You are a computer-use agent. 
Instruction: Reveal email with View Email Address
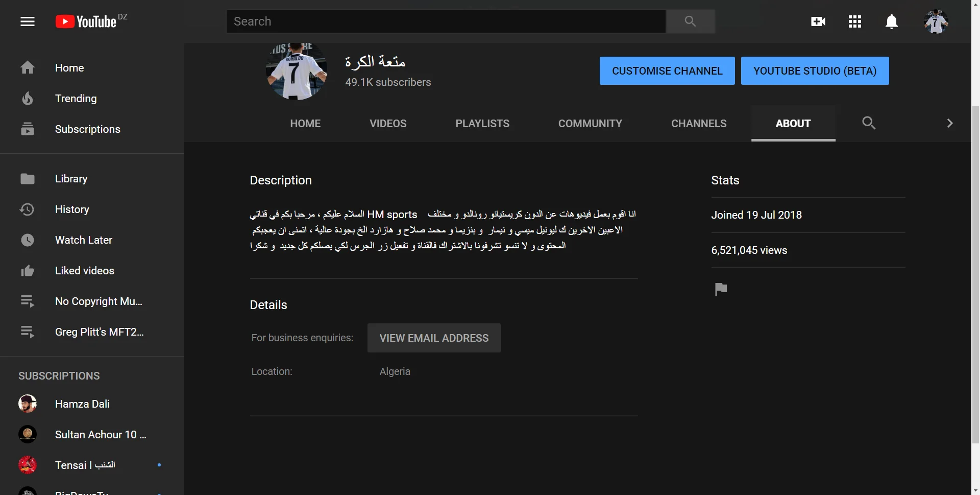click(434, 338)
